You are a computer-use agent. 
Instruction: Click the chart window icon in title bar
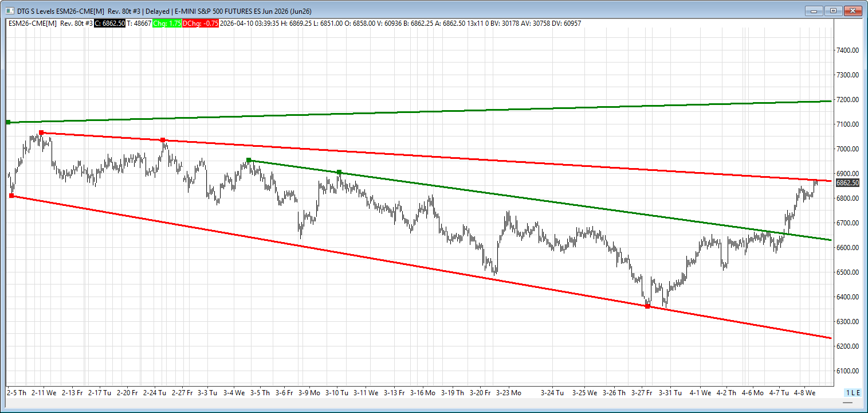coord(9,10)
